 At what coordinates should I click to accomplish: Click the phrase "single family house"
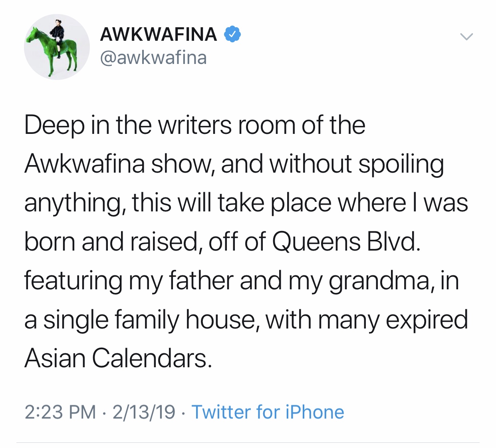[149, 320]
